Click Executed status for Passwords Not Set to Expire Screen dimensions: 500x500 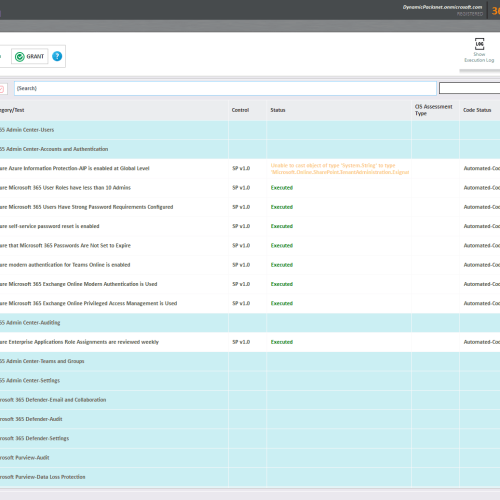tap(282, 246)
